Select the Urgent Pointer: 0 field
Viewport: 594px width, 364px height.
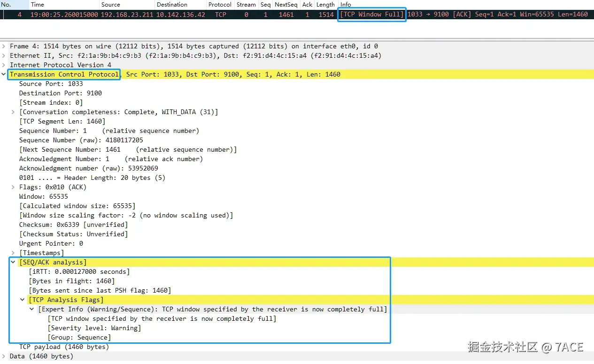(51, 243)
